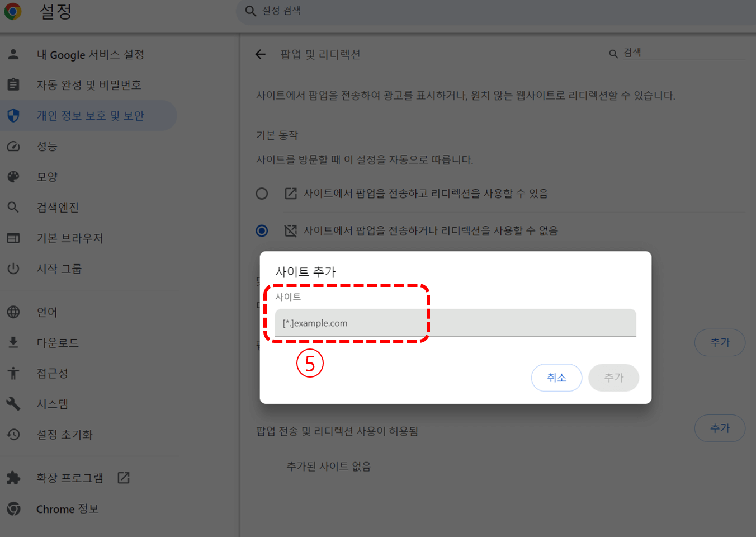The height and width of the screenshot is (537, 756).
Task: Open the 다운로드 settings section
Action: click(56, 342)
